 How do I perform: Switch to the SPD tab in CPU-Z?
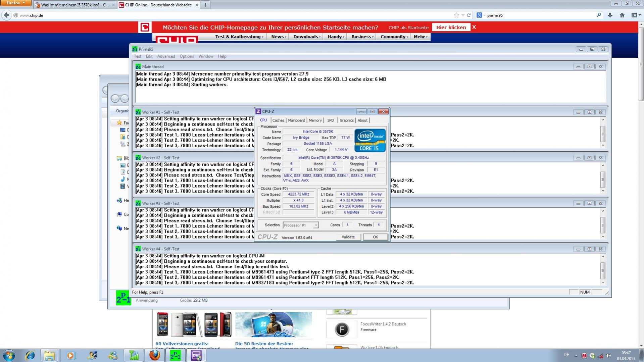click(x=331, y=120)
